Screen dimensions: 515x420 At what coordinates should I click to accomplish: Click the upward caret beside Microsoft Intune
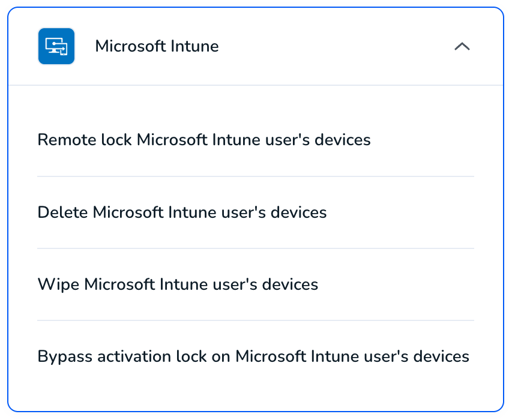point(462,46)
